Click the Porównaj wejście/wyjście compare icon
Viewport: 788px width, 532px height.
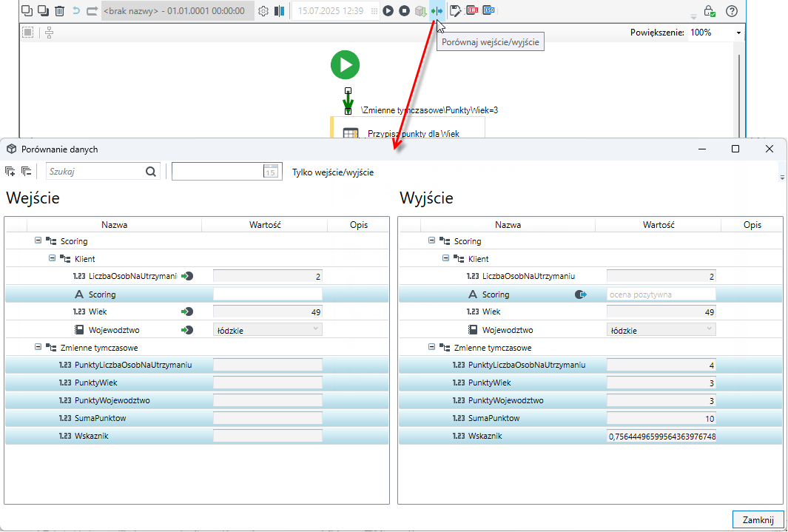[437, 10]
